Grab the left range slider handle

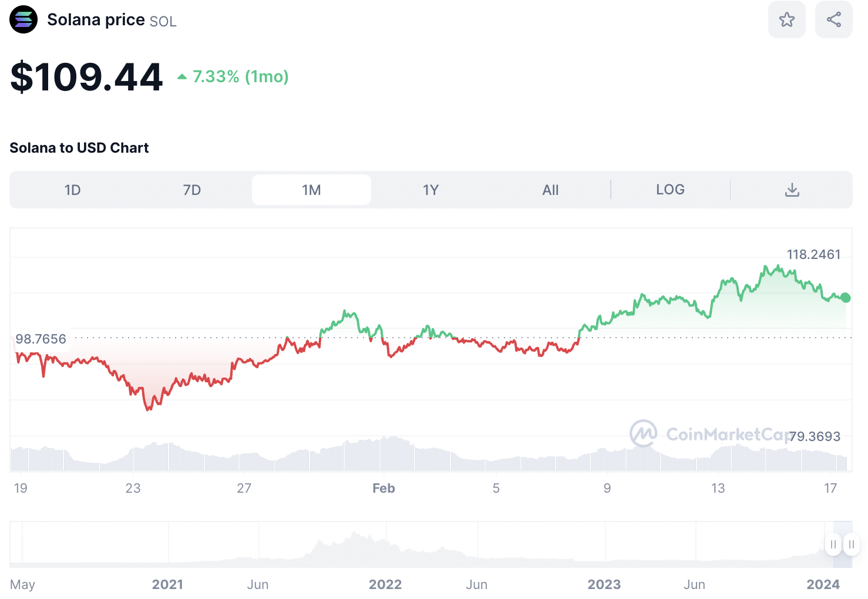(833, 544)
